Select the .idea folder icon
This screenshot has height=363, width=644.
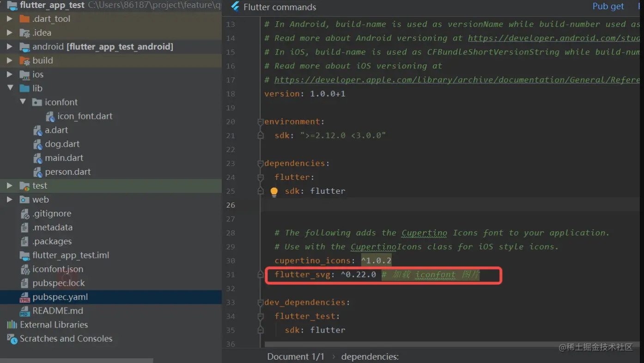(x=25, y=33)
